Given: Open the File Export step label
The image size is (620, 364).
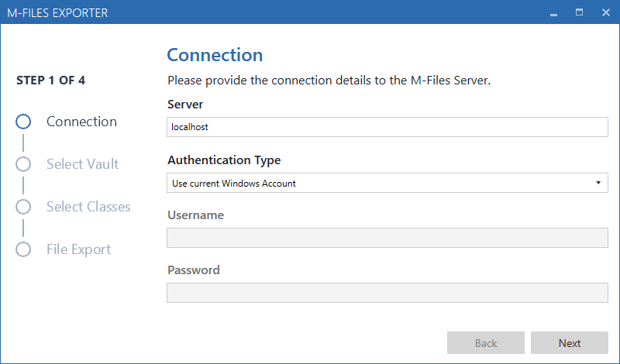Looking at the screenshot, I should (78, 249).
